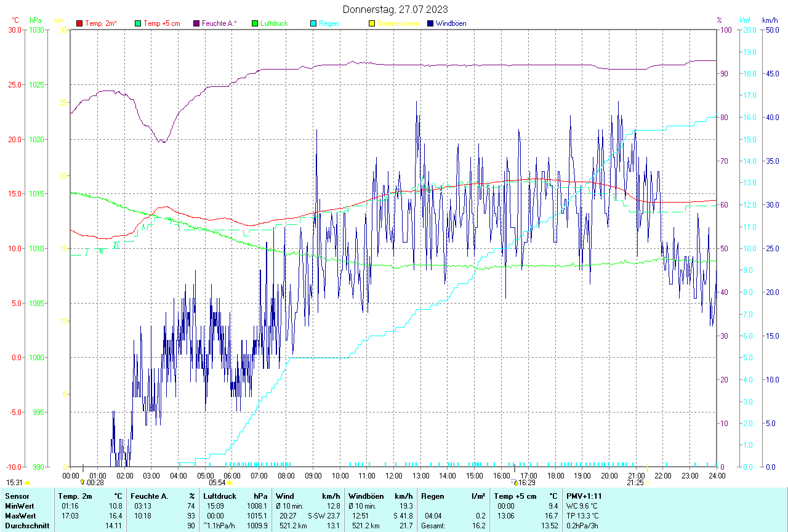Select the 'Sonnenschein' legend label
Image resolution: width=788 pixels, height=532 pixels.
click(x=398, y=23)
